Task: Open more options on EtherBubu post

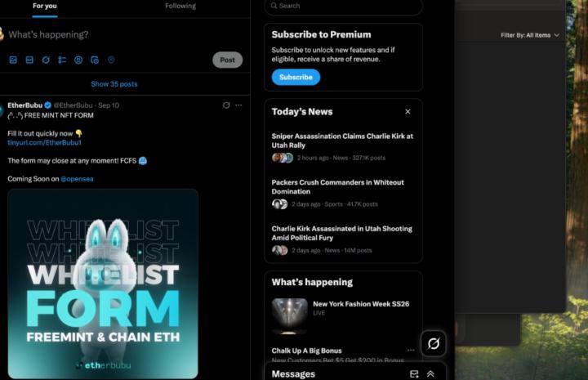Action: [238, 105]
